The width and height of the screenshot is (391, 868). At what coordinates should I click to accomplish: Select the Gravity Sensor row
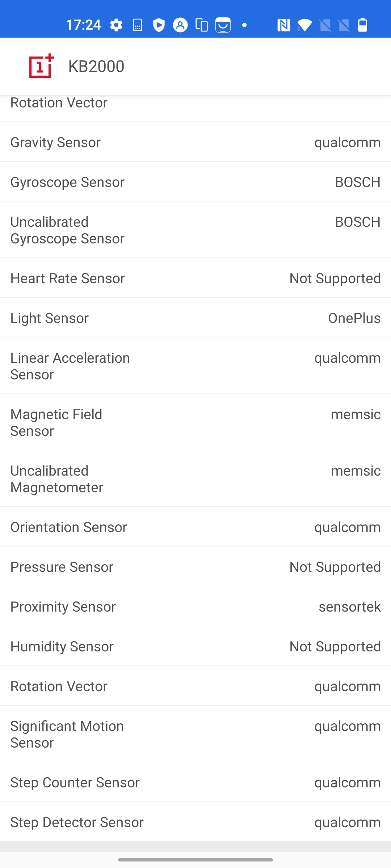[195, 142]
